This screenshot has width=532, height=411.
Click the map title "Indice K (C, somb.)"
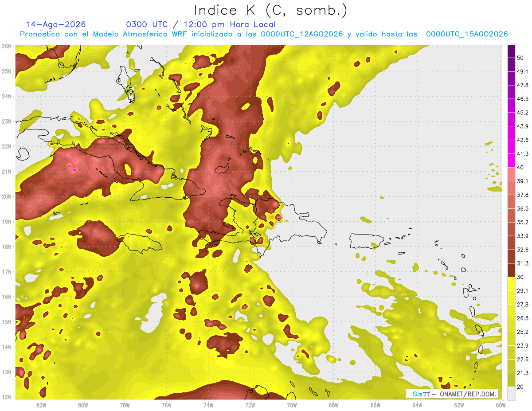click(270, 10)
